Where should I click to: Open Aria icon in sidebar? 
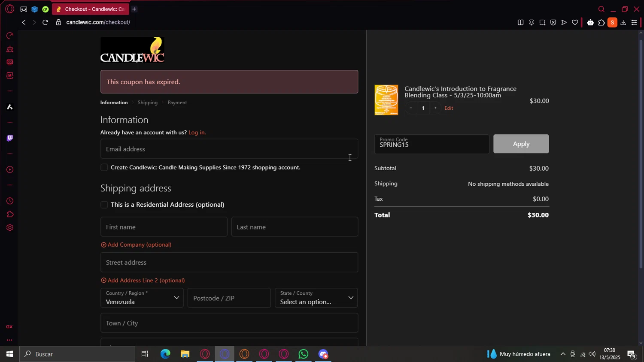(9, 107)
